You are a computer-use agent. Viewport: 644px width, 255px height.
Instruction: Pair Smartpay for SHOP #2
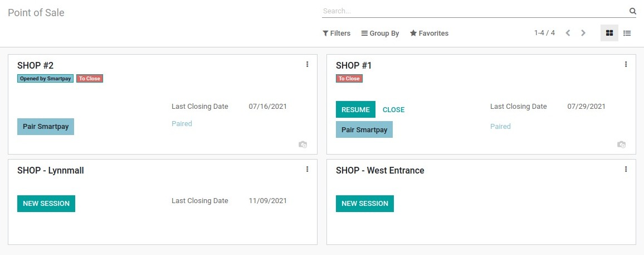click(46, 127)
